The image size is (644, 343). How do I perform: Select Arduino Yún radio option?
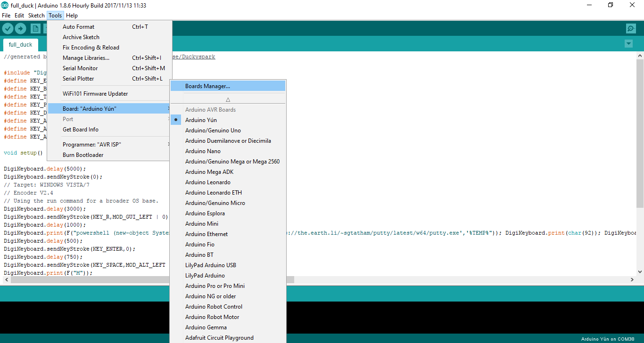228,120
